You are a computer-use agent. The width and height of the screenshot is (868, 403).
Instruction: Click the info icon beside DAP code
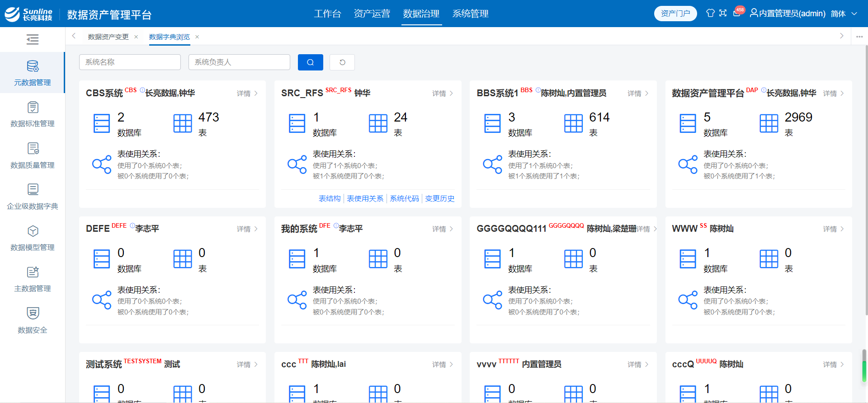(764, 90)
